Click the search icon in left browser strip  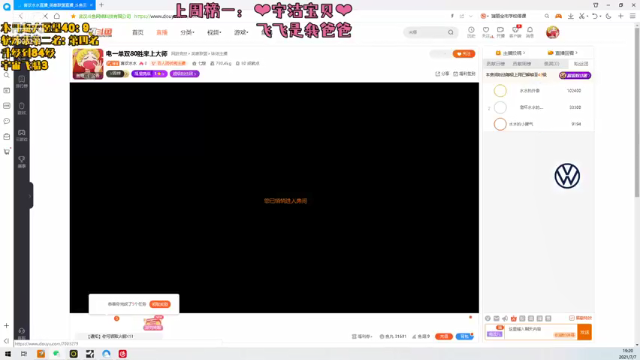click(x=7, y=75)
